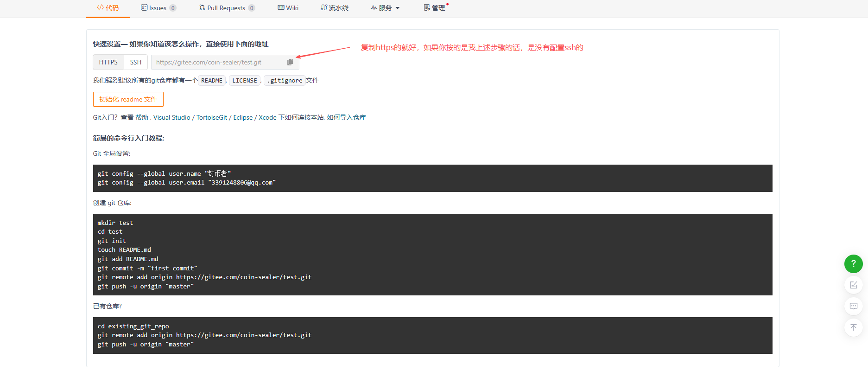Viewport: 868px width, 390px height.
Task: Click the .gitignore file tag
Action: tap(285, 81)
